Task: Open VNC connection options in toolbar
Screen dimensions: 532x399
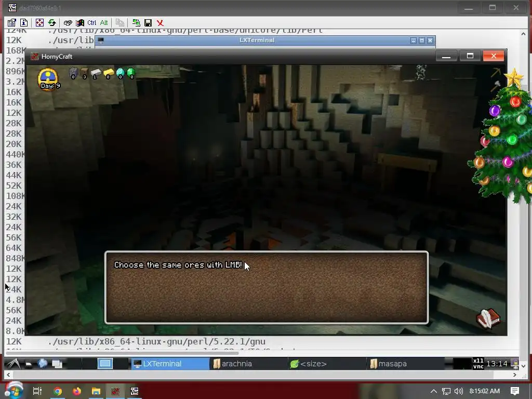Action: (x=12, y=23)
